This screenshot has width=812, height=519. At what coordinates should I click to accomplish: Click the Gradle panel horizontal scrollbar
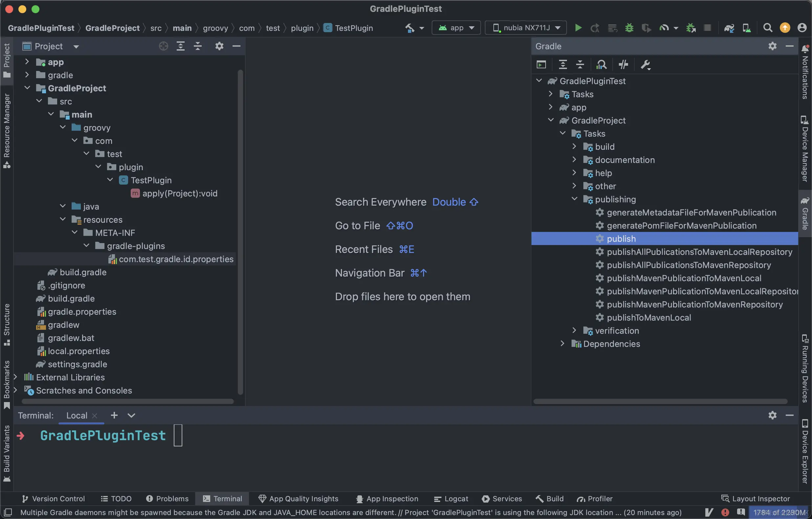pyautogui.click(x=660, y=401)
